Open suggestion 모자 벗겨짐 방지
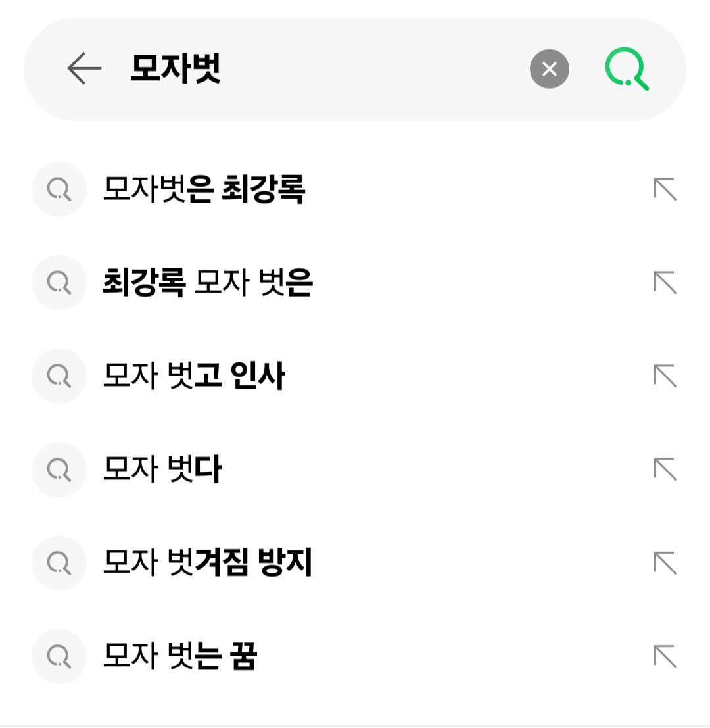710x728 pixels. [x=208, y=563]
